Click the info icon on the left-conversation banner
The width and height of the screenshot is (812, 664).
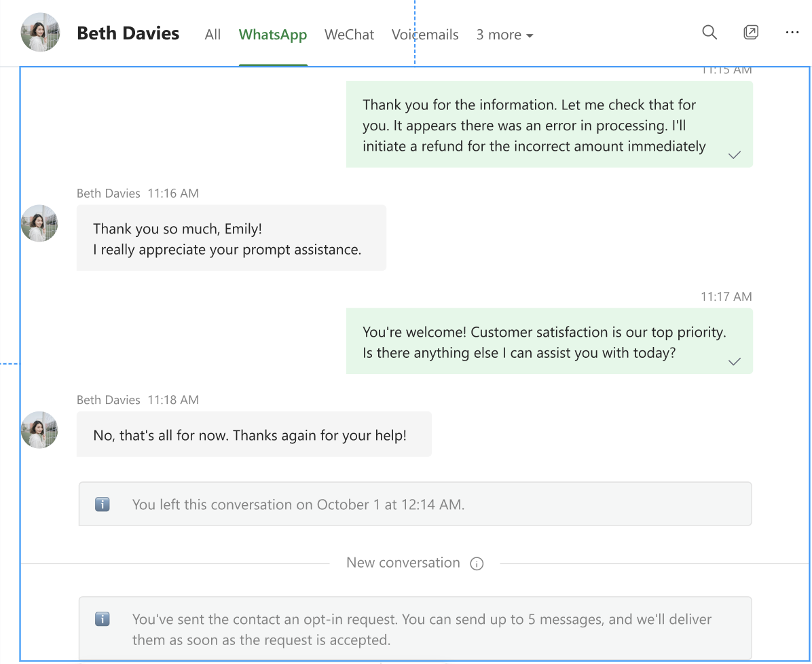[x=102, y=504]
